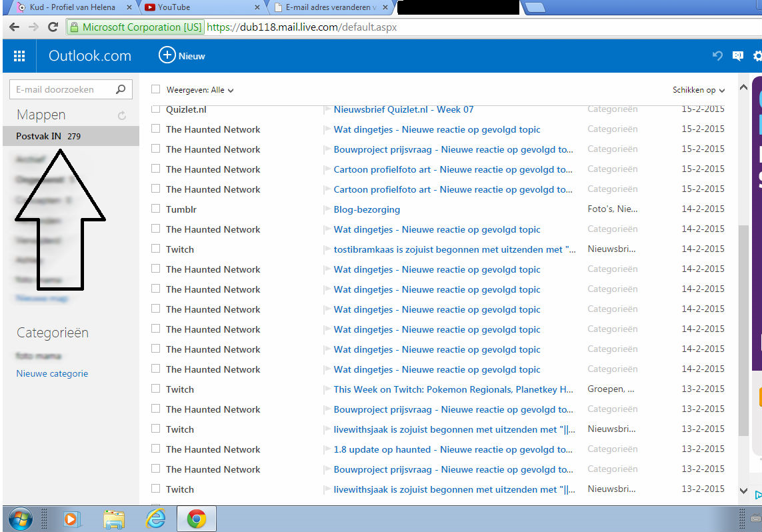Switch to E-mail adres veranderen tab

coord(331,7)
